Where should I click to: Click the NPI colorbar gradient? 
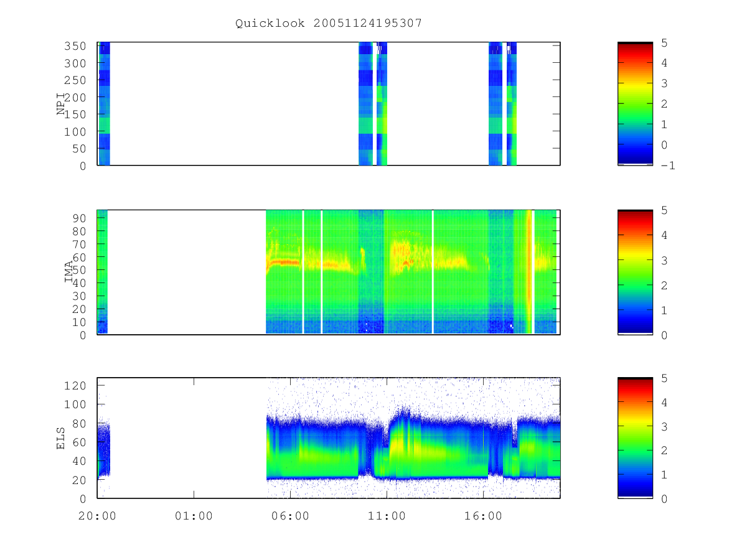click(x=635, y=103)
